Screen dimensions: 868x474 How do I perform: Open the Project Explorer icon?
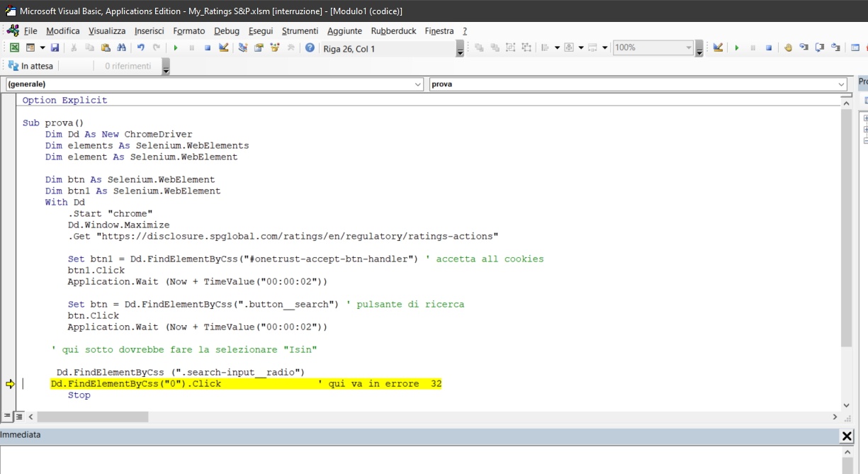tap(243, 47)
